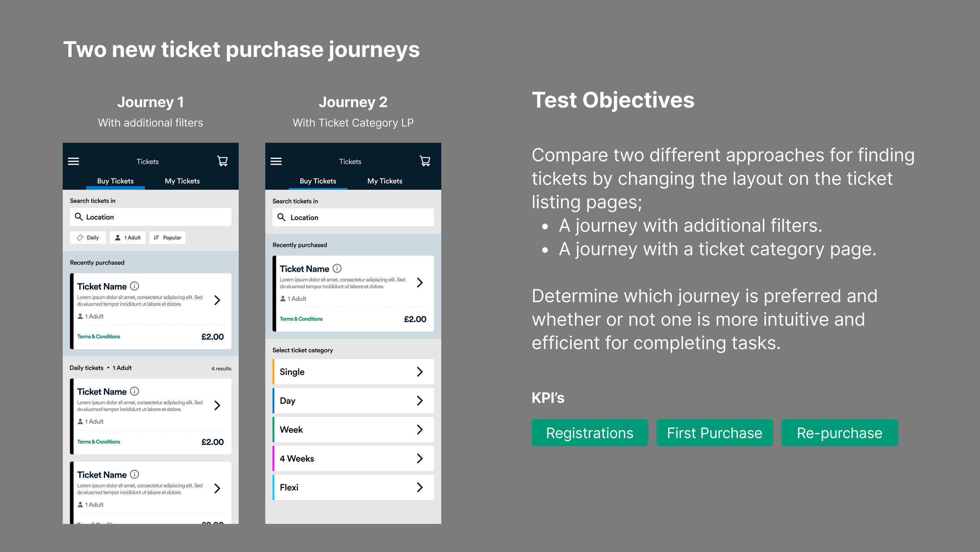Toggle the 1 Adult filter chip
Image resolution: width=980 pixels, height=552 pixels.
pyautogui.click(x=128, y=237)
